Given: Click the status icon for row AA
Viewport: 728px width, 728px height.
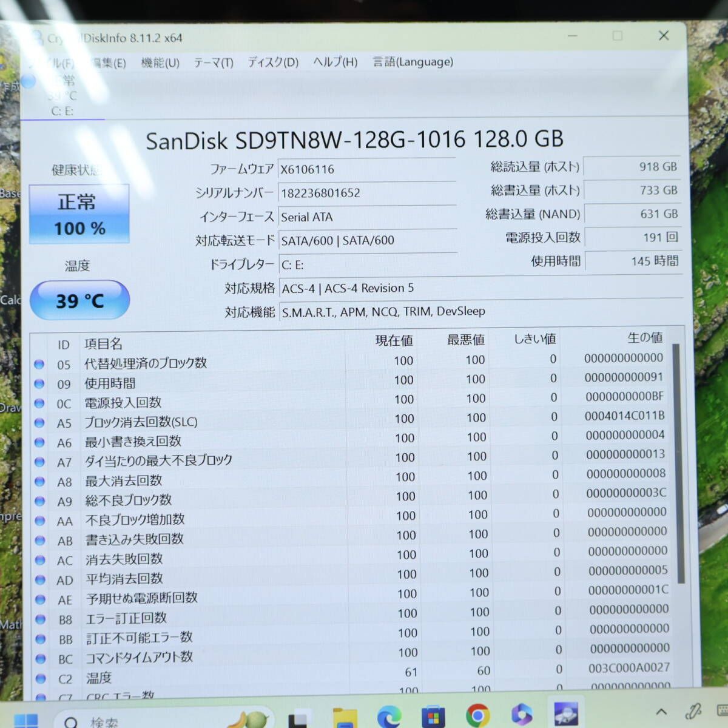Looking at the screenshot, I should click(40, 521).
